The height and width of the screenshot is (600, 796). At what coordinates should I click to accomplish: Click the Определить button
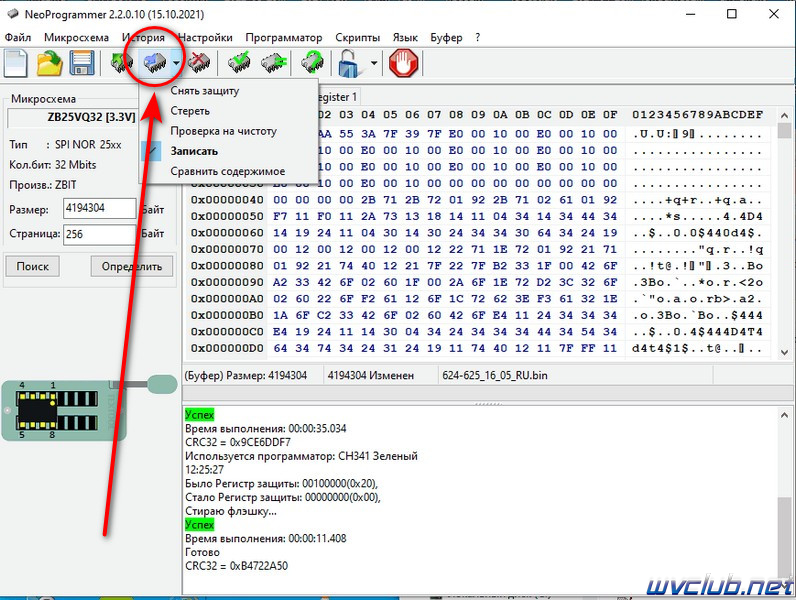tap(131, 266)
